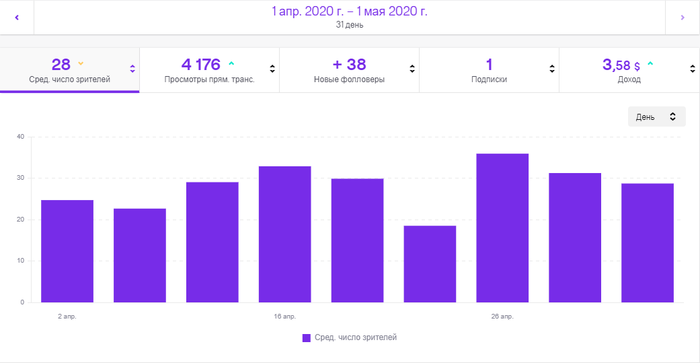Click the 40 y-axis label
700x363 pixels.
point(21,137)
